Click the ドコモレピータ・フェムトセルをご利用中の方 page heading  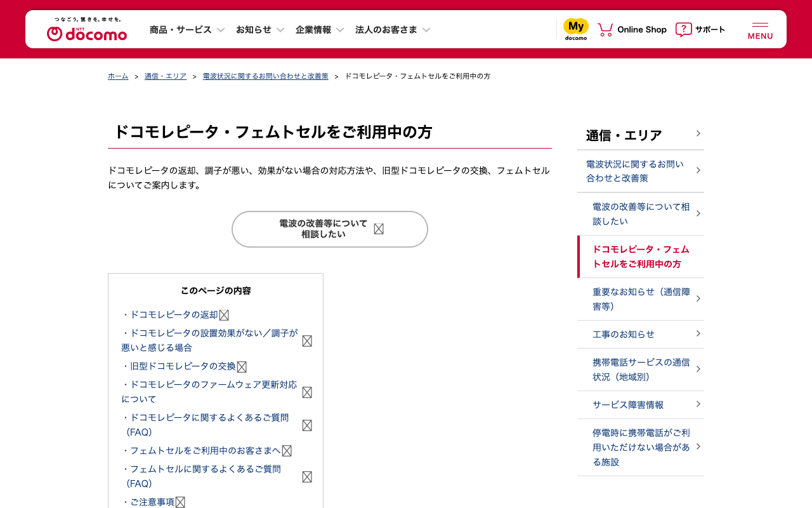click(273, 132)
